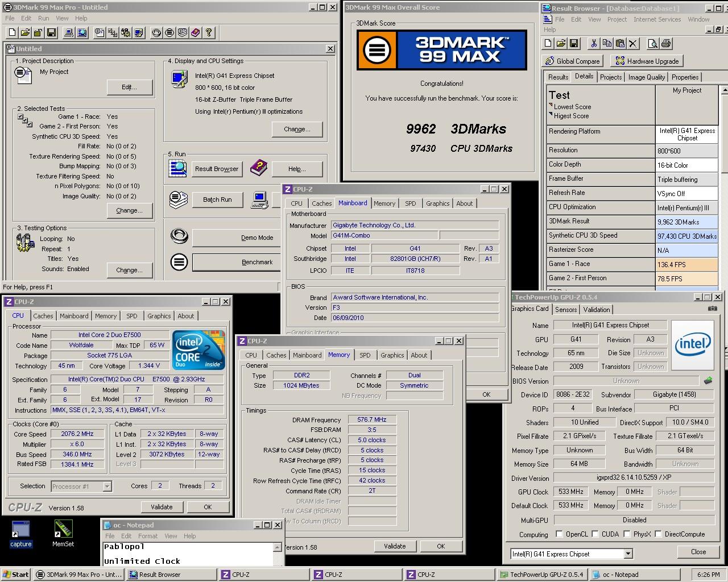Click 136.4 FPS Game 1 result cell

pyautogui.click(x=687, y=264)
